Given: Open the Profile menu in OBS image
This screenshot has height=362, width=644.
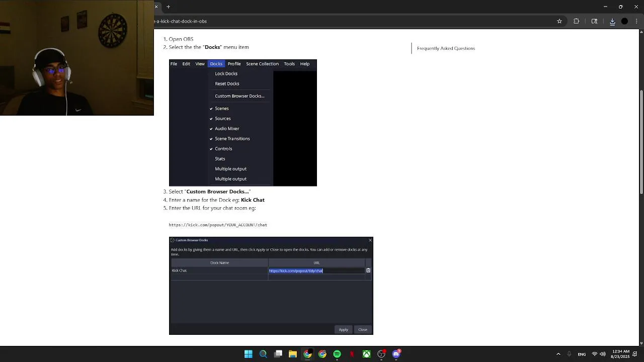Looking at the screenshot, I should 234,64.
